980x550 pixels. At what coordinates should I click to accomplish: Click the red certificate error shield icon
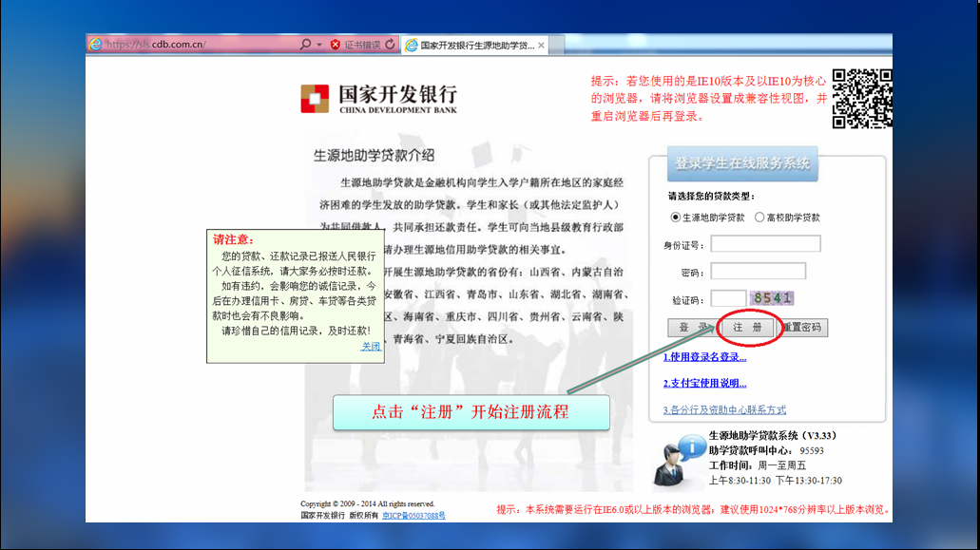tap(336, 45)
